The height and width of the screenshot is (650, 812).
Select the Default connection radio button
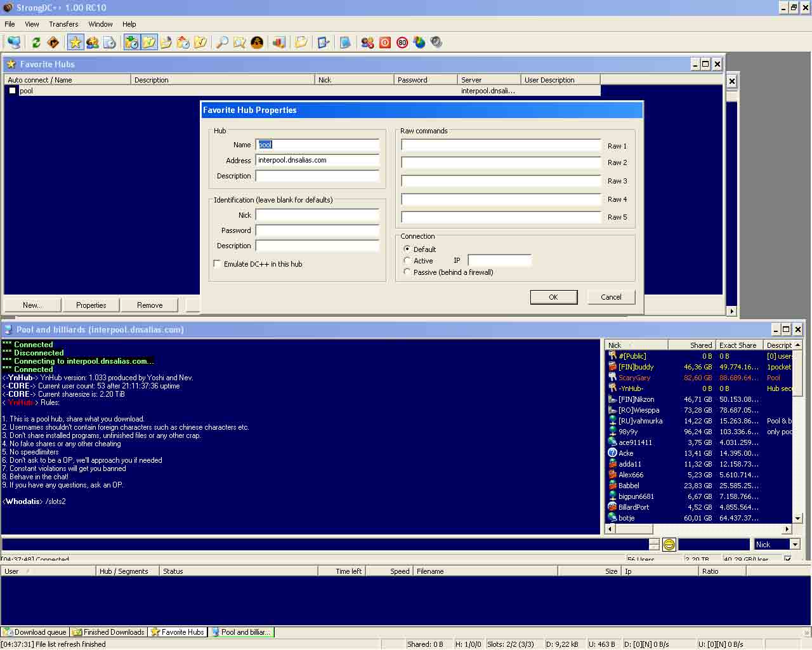coord(407,249)
